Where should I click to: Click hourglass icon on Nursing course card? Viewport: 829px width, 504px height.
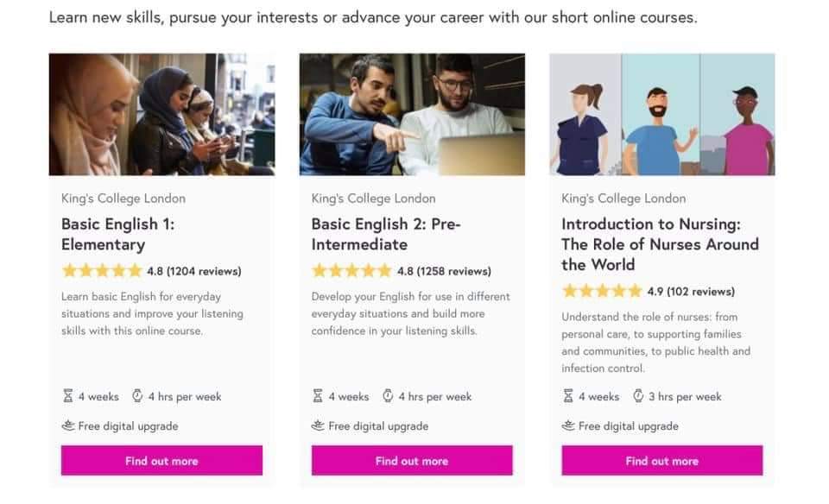568,397
